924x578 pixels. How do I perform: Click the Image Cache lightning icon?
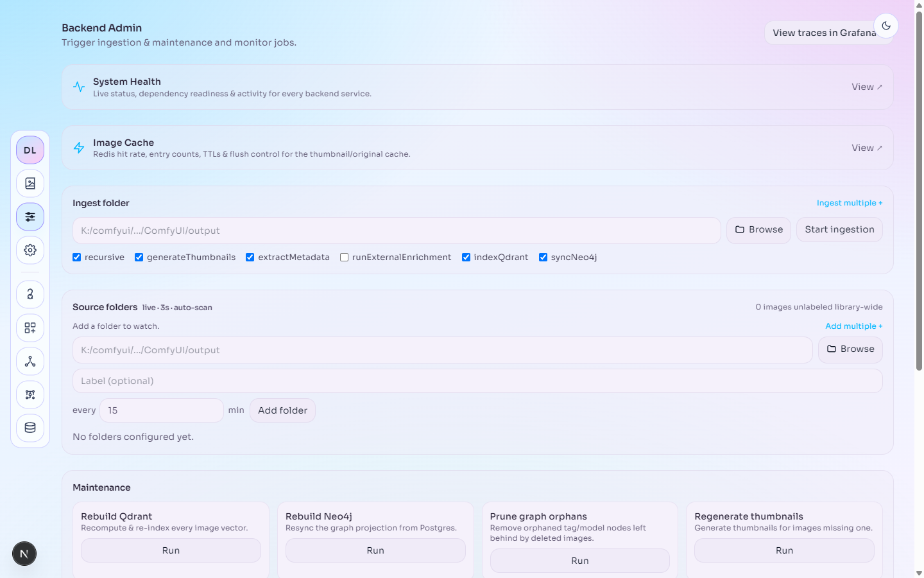click(79, 148)
